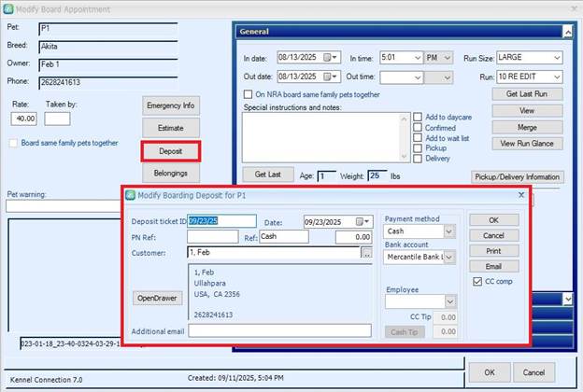Expand the Payment method dropdown

coord(449,231)
